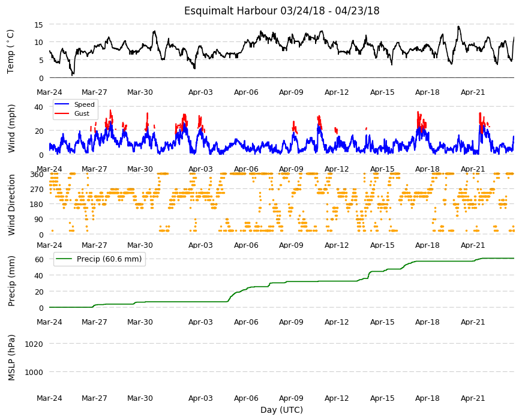This screenshot has width=522, height=420.
Task: Click Mar-24 tick under the temperature plot
Action: click(49, 92)
